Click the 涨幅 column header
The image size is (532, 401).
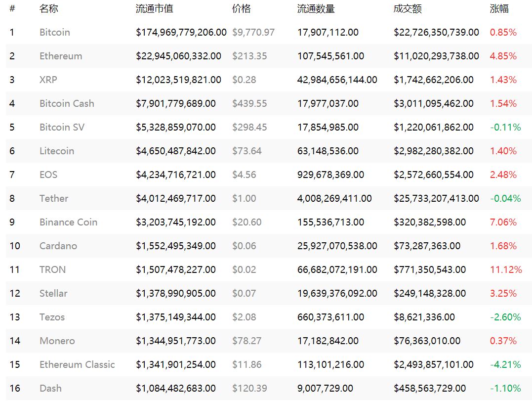(x=499, y=9)
